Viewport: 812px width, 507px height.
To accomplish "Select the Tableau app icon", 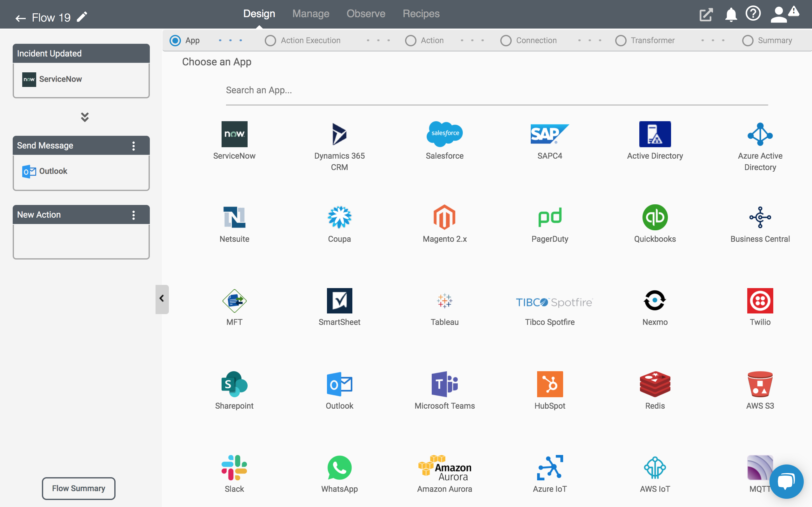I will [444, 301].
